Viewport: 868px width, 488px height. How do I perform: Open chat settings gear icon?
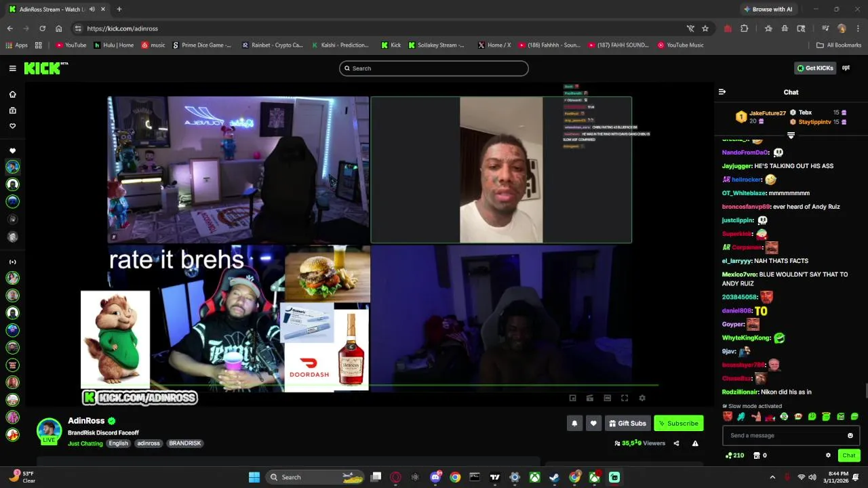pyautogui.click(x=828, y=455)
